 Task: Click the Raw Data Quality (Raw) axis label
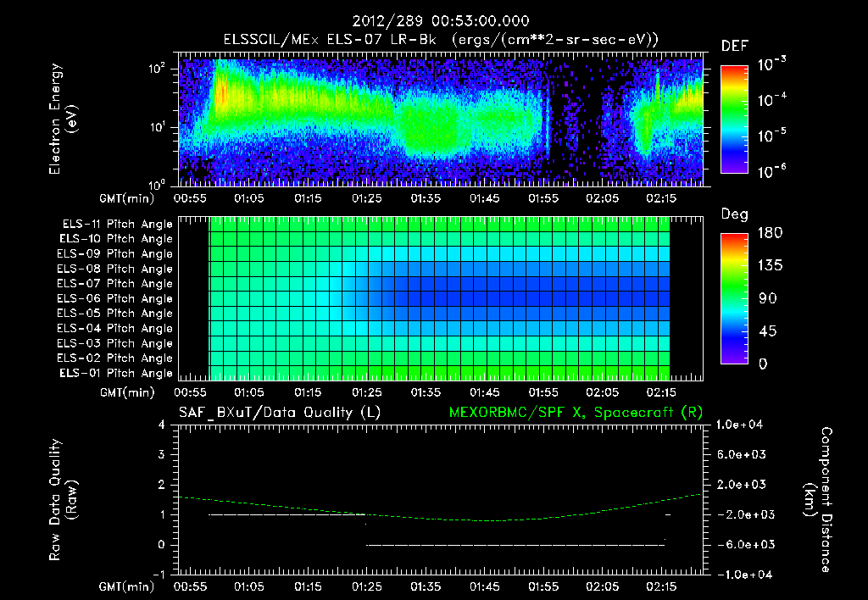pos(63,499)
